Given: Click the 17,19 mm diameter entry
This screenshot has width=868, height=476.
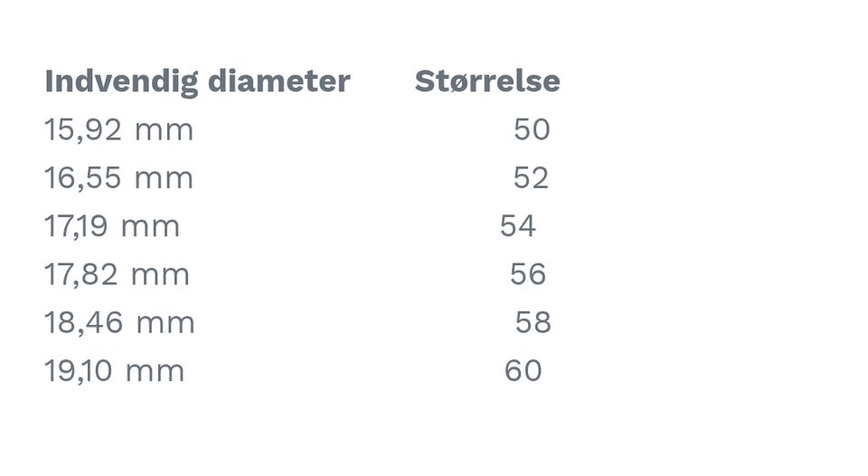Looking at the screenshot, I should coord(112,226).
